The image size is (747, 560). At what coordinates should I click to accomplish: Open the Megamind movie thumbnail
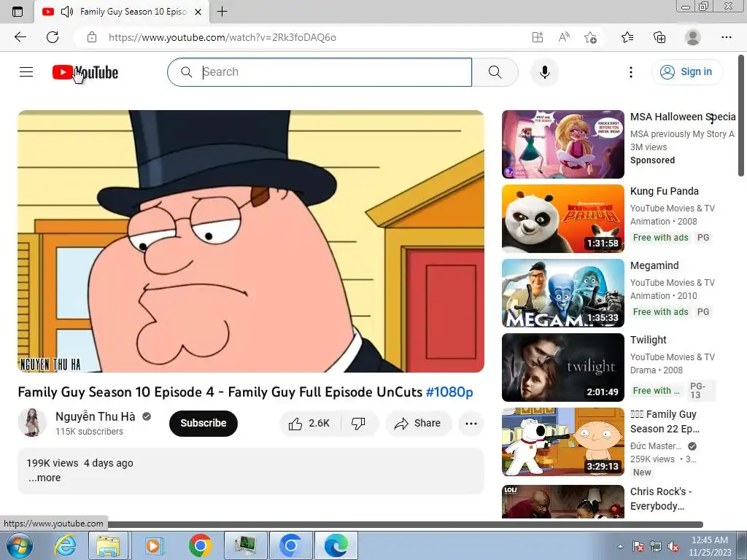563,293
